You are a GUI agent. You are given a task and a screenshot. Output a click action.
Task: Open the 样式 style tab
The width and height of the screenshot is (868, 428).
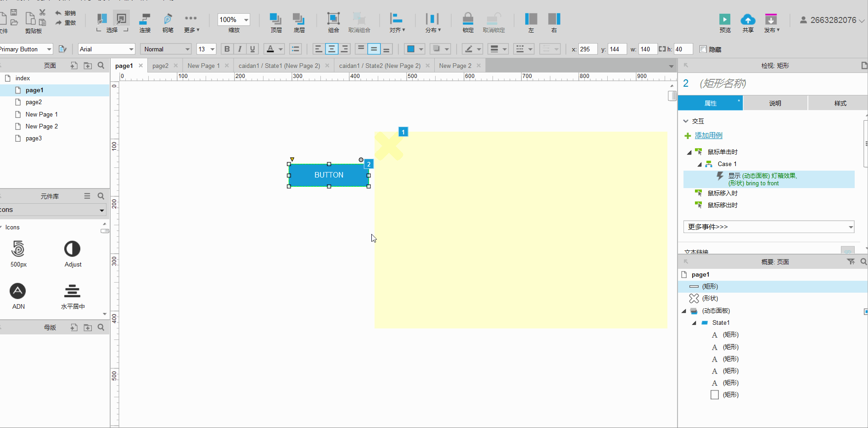[840, 103]
